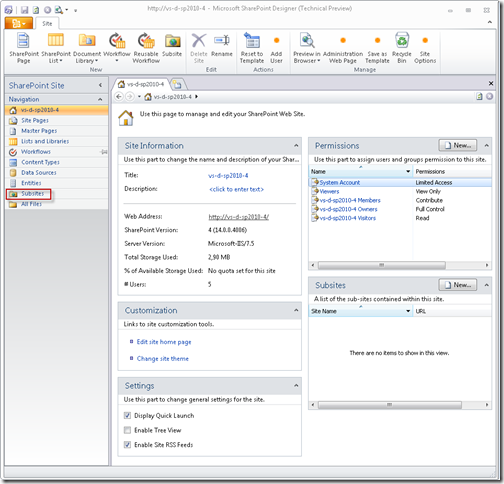Screen dimensions: 504x484
Task: Select System Account permission row
Action: point(400,182)
